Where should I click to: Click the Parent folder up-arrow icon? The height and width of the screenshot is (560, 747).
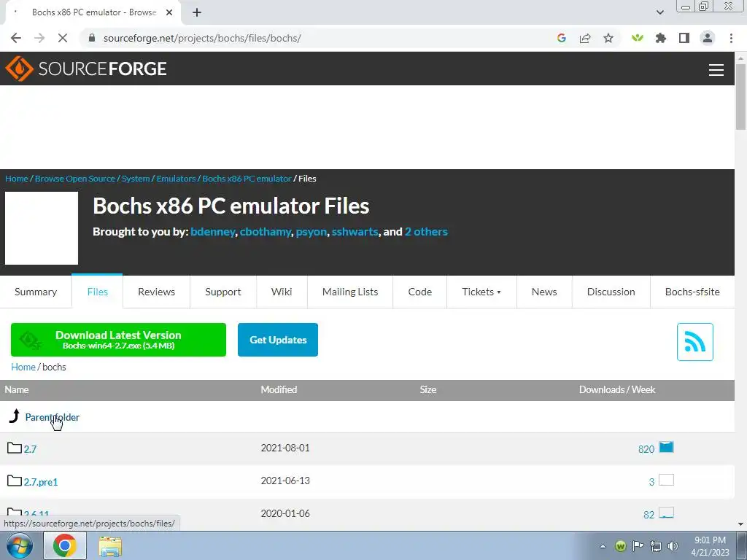click(15, 416)
